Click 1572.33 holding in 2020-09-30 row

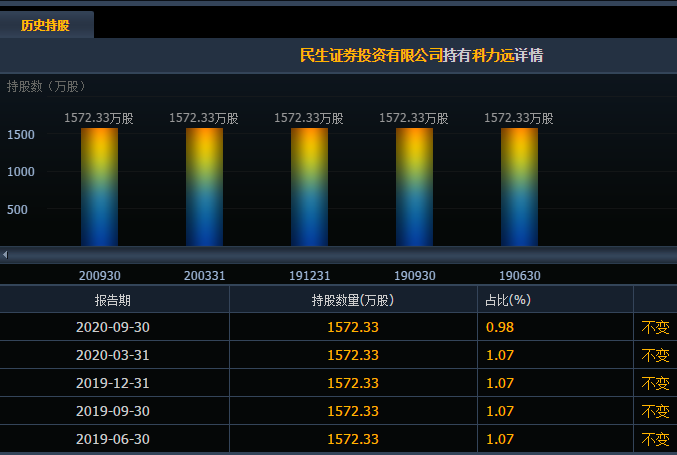click(x=353, y=327)
